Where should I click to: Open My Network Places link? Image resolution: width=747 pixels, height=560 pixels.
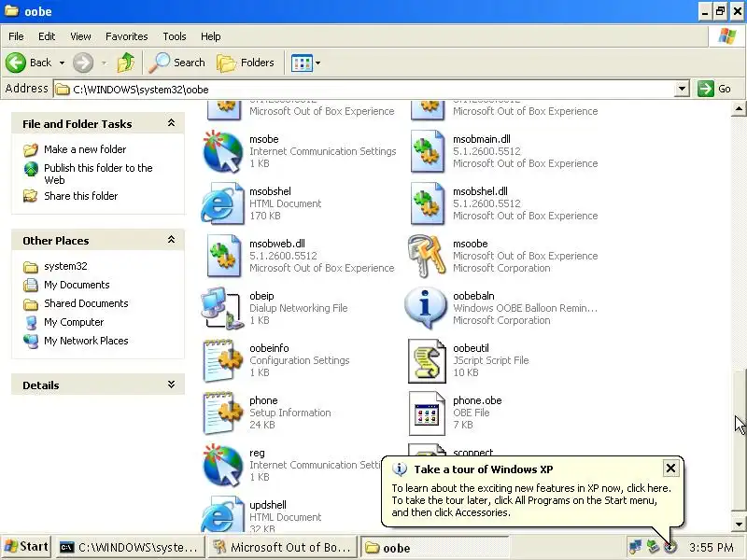(86, 341)
